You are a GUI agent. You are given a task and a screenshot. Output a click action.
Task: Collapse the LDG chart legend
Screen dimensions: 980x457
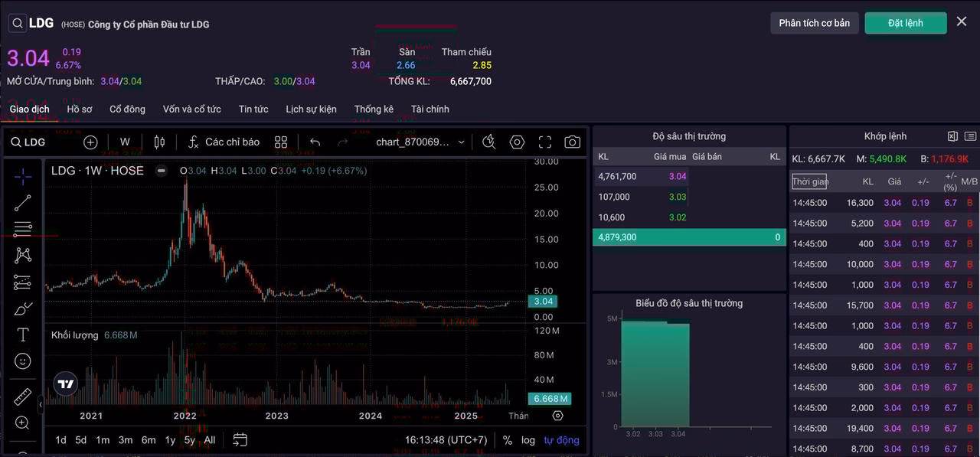161,171
